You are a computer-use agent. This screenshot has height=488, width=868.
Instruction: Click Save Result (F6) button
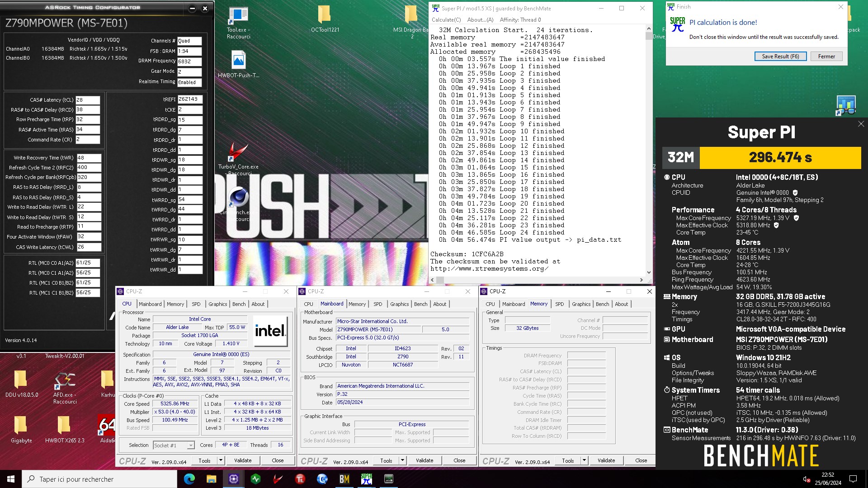coord(780,56)
